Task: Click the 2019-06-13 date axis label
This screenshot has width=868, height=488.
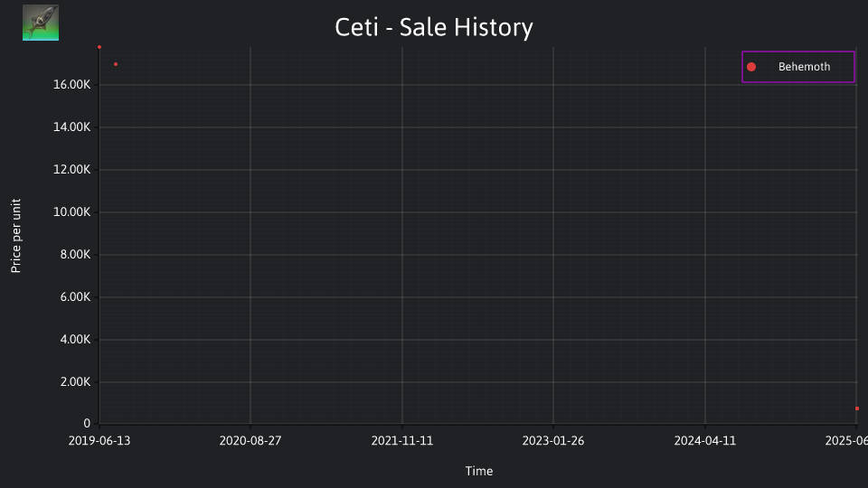Action: pyautogui.click(x=99, y=441)
